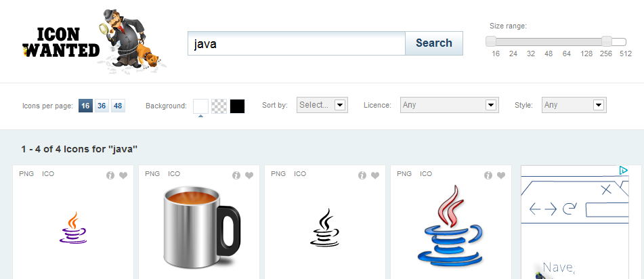Open the steel coffee mug icon thumbnail
This screenshot has height=279, width=644.
pyautogui.click(x=200, y=228)
